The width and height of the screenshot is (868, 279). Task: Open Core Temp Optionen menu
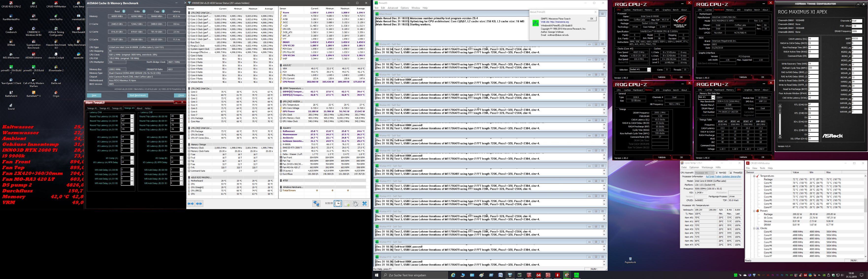[x=694, y=167]
